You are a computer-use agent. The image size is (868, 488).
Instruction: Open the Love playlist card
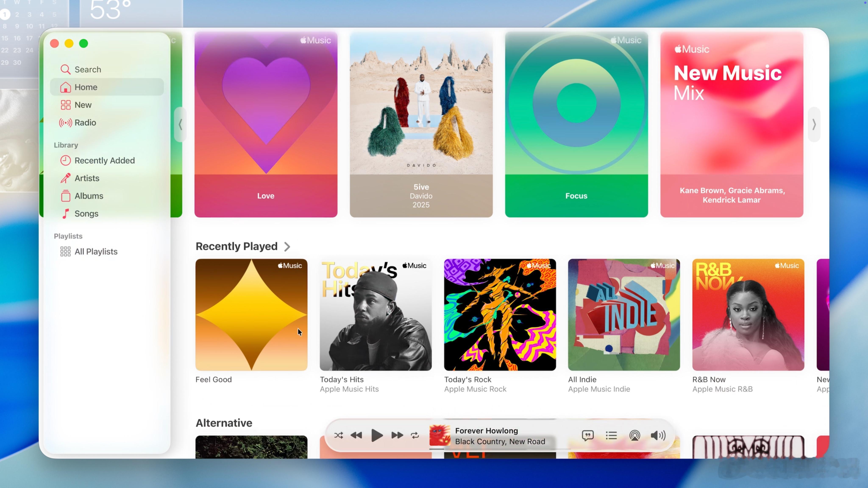(x=266, y=125)
